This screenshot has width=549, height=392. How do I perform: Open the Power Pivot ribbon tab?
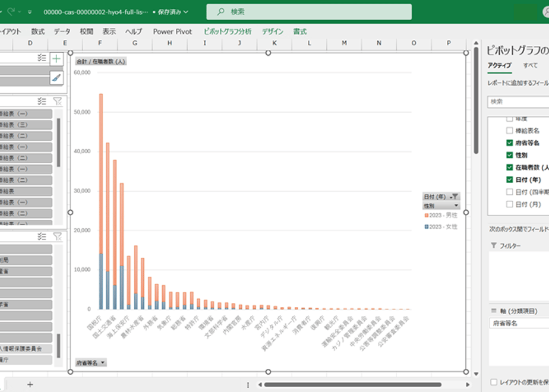pyautogui.click(x=172, y=31)
